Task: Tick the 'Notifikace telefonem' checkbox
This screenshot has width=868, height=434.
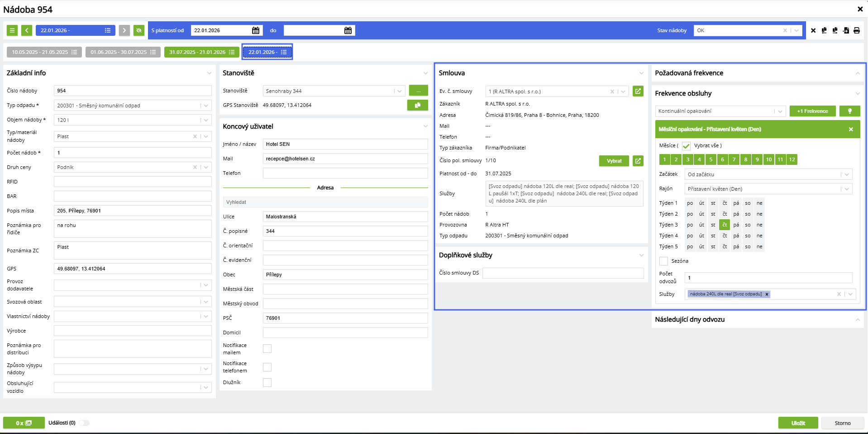Action: click(267, 367)
